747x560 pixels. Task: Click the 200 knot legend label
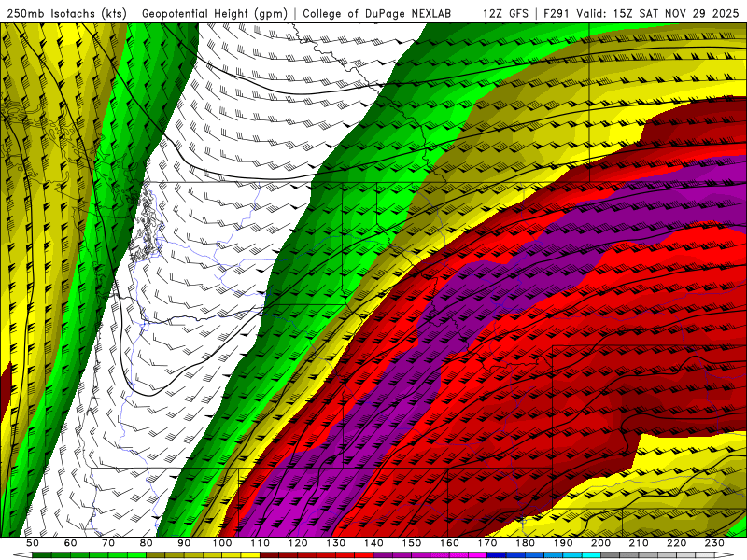click(600, 543)
